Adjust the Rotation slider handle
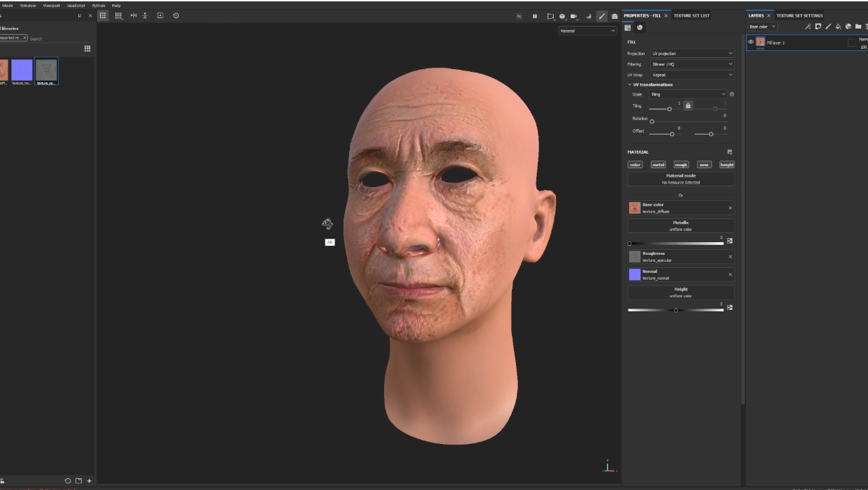 point(652,121)
